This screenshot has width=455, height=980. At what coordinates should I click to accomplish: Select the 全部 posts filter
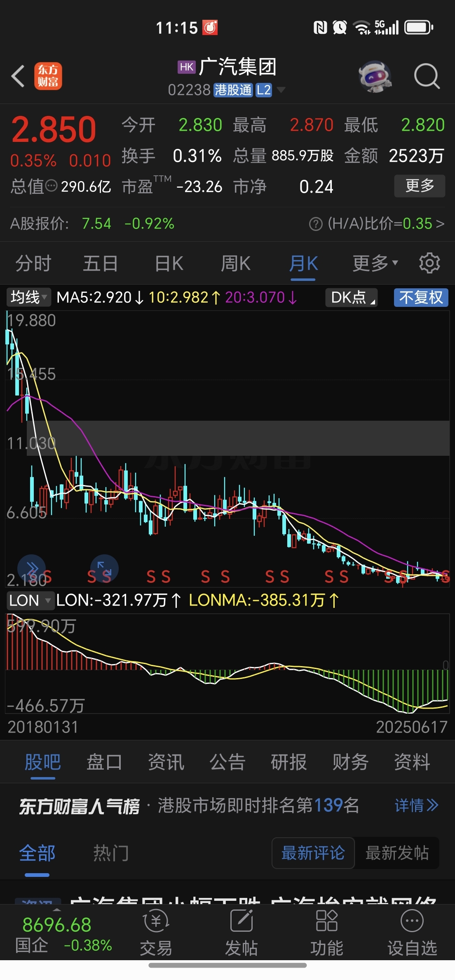point(37,853)
